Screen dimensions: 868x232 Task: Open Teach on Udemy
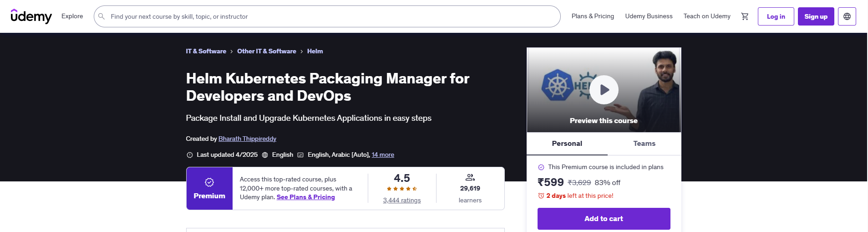click(707, 16)
